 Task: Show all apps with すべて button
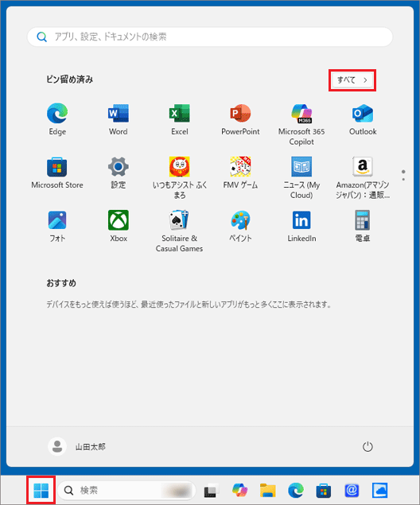[x=352, y=80]
